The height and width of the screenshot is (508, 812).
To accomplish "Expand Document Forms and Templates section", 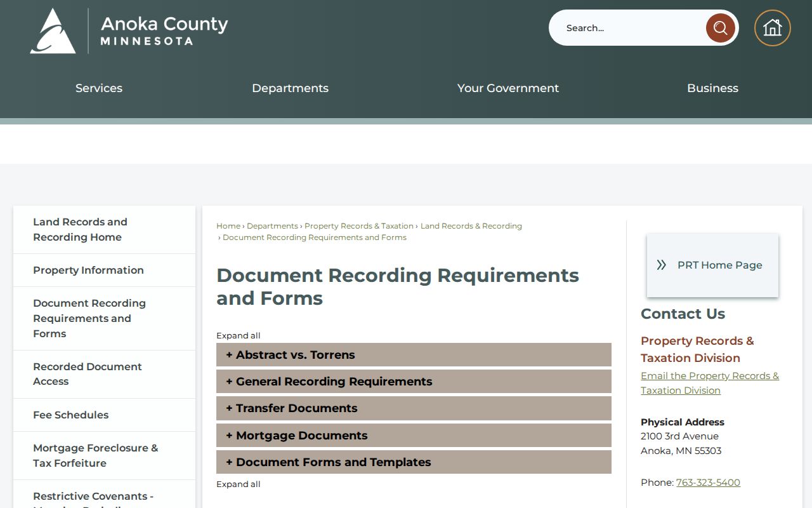I will pos(414,462).
